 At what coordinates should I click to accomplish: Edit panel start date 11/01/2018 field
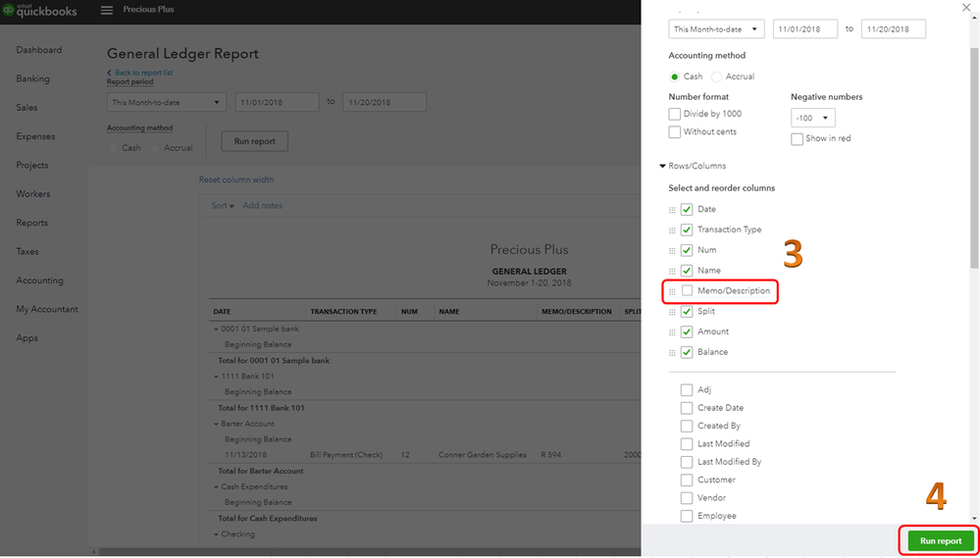(x=805, y=28)
